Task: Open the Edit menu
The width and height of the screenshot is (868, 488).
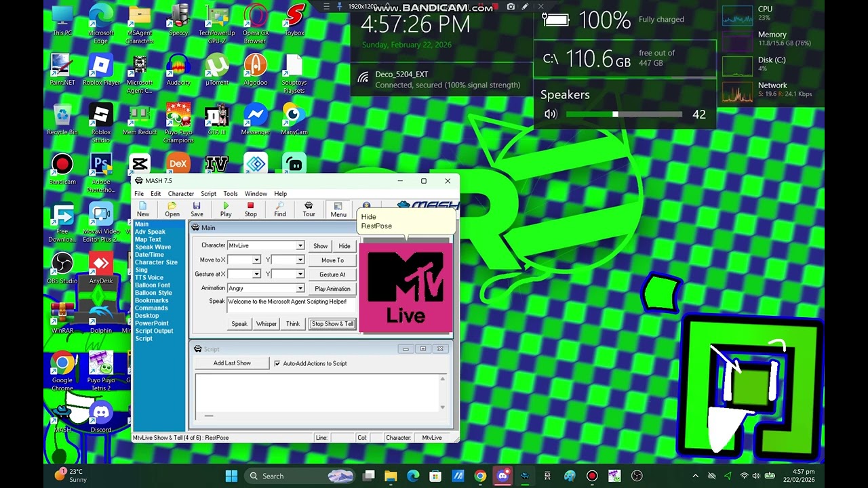Action: click(155, 194)
